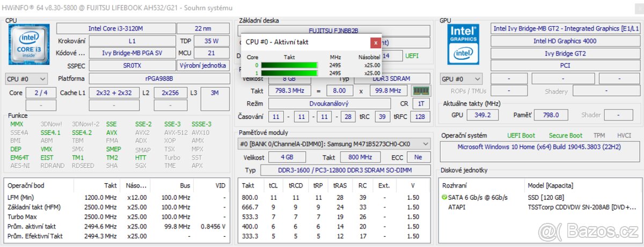Click the Intel HD Graphics 4000 field
This screenshot has height=247, width=644.
[565, 41]
